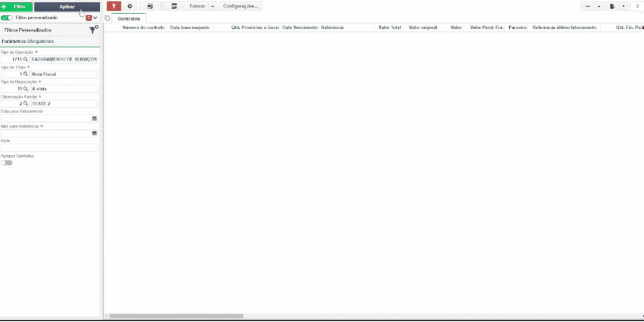The height and width of the screenshot is (322, 644).
Task: Open the Faturar dropdown arrow
Action: [212, 6]
